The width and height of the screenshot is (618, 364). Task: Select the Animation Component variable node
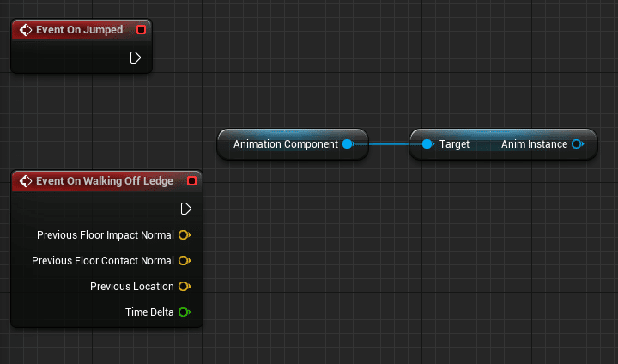pos(293,144)
